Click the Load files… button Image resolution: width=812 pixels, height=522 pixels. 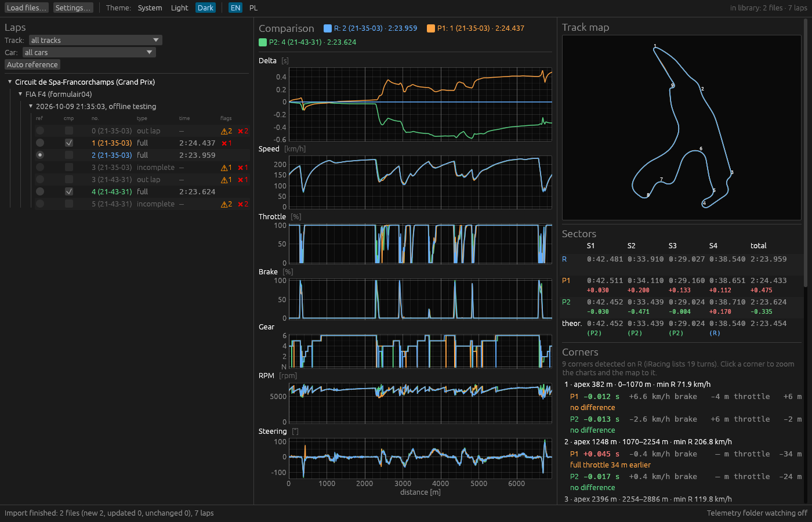pos(27,8)
